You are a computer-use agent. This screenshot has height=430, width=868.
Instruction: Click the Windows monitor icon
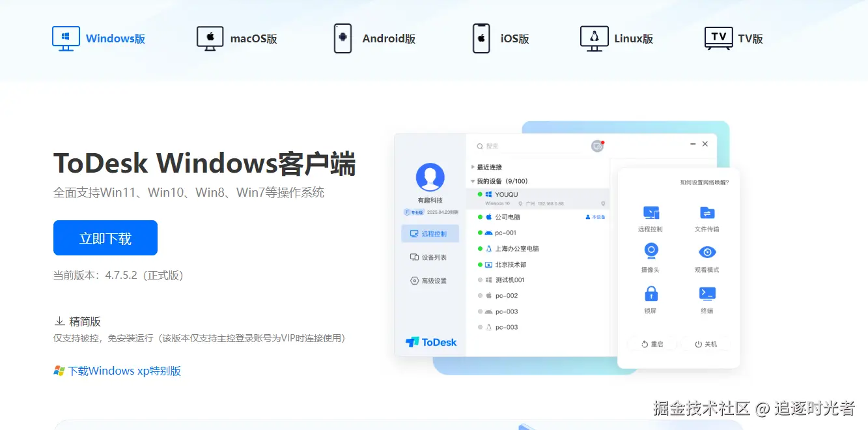click(66, 38)
